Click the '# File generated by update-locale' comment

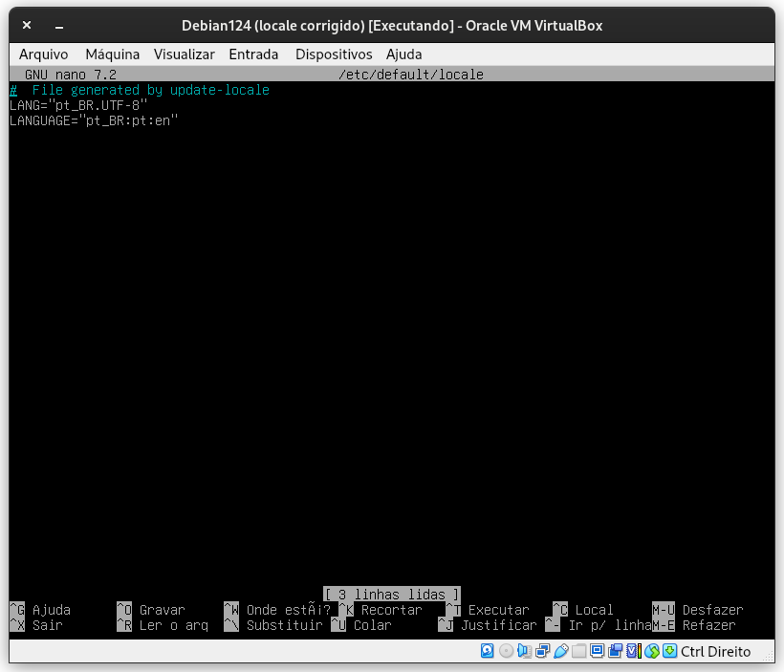pyautogui.click(x=140, y=90)
